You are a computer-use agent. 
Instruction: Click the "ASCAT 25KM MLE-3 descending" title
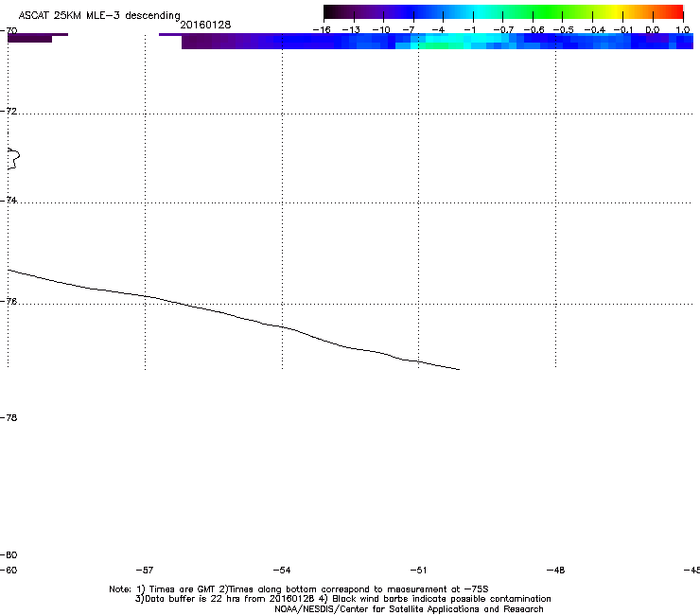coord(99,16)
